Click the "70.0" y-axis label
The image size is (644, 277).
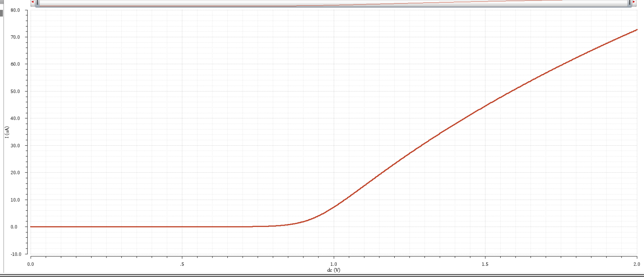click(x=16, y=37)
